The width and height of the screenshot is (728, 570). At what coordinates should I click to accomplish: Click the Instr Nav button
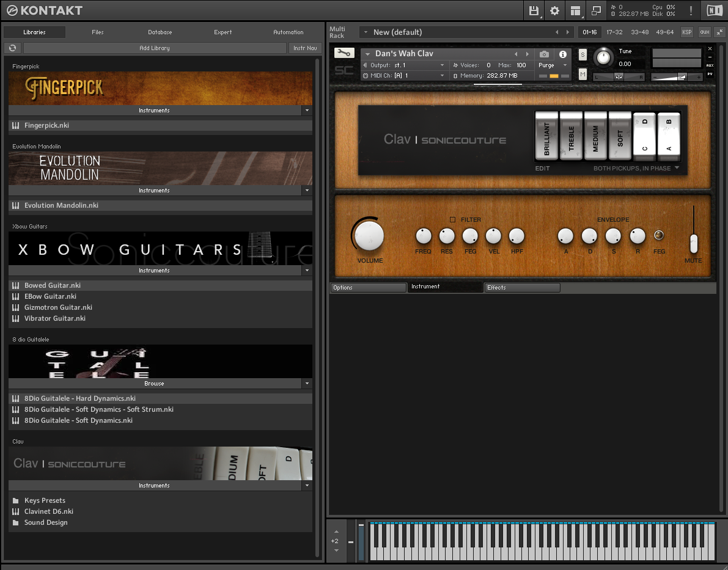click(305, 48)
